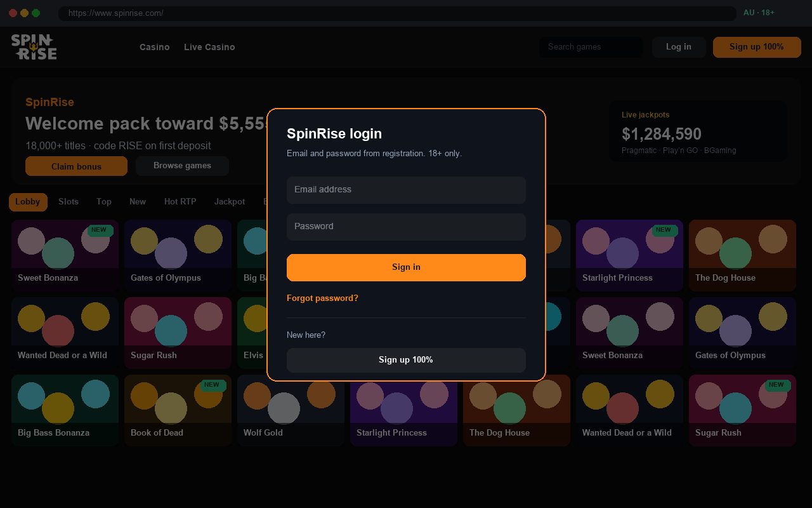The width and height of the screenshot is (812, 508).
Task: Click the browser address bar
Action: coord(397,13)
